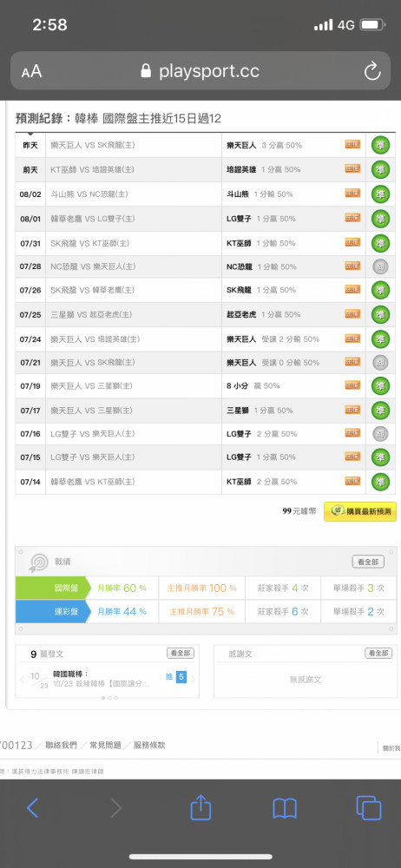Tap the orange 主推 tag on the 08/02 row
This screenshot has height=868, width=401.
352,194
